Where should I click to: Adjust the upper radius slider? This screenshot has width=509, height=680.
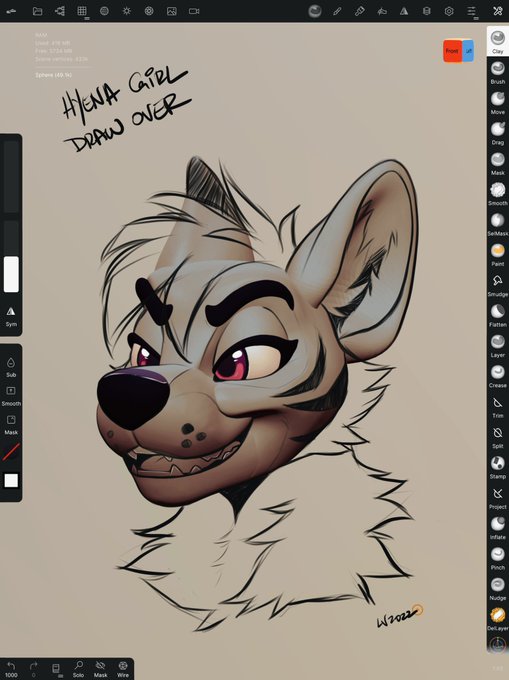(11, 177)
